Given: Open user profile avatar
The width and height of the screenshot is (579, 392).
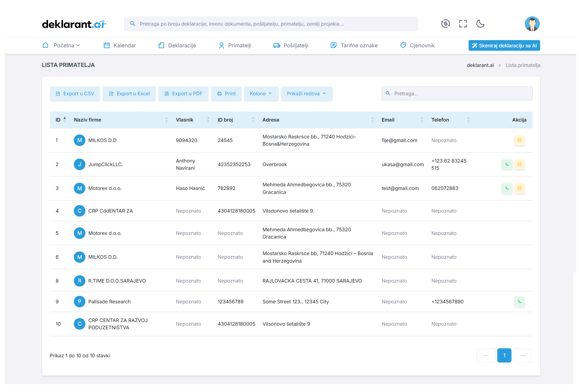Looking at the screenshot, I should click(532, 24).
